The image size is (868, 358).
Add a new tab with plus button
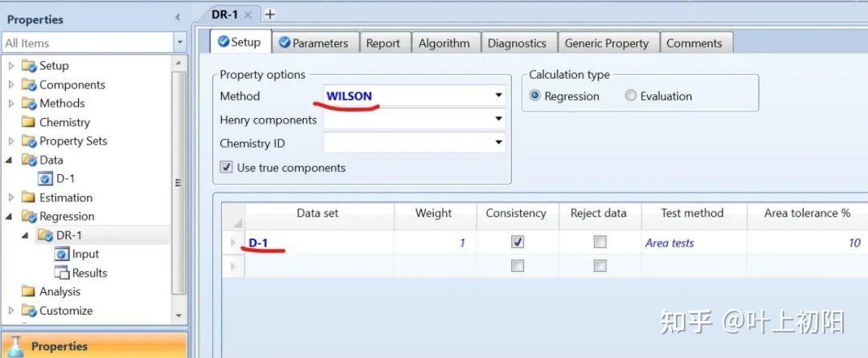(x=270, y=14)
